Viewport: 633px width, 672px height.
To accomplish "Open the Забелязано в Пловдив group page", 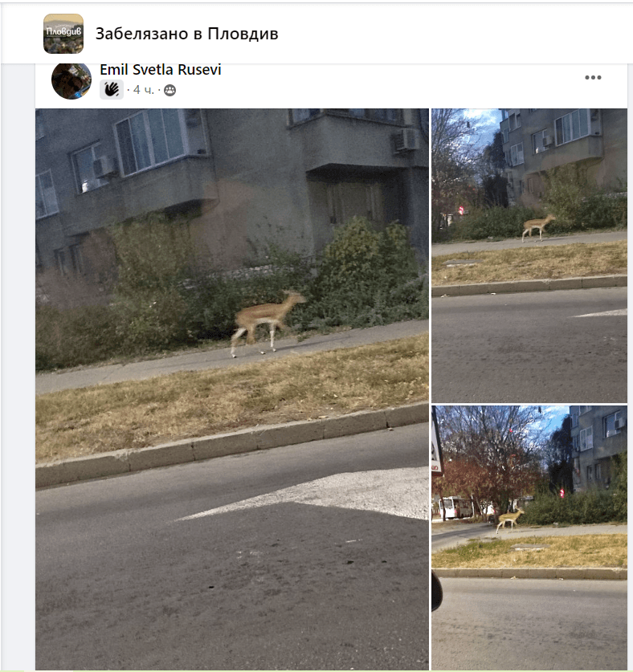I will pyautogui.click(x=186, y=34).
